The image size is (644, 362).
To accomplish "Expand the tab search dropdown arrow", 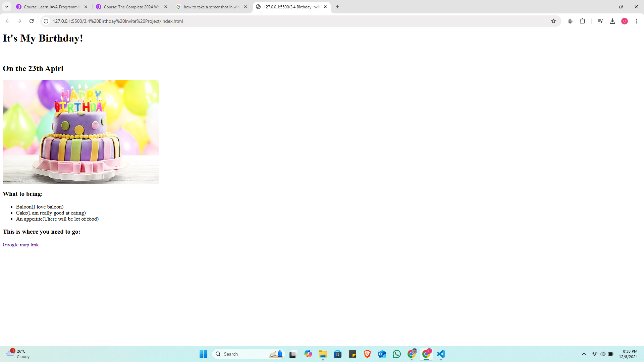I will 6,7.
